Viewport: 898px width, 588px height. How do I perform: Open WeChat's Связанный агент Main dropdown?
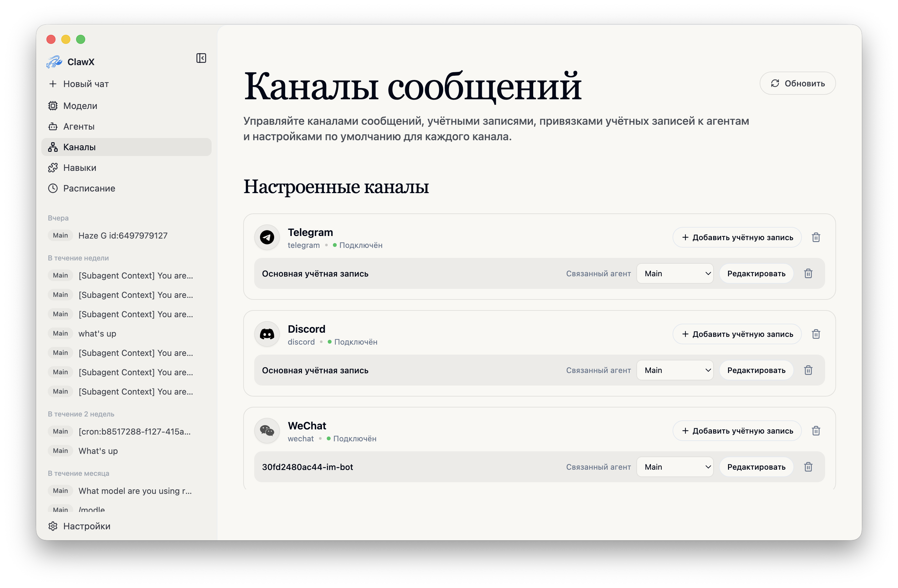(675, 467)
